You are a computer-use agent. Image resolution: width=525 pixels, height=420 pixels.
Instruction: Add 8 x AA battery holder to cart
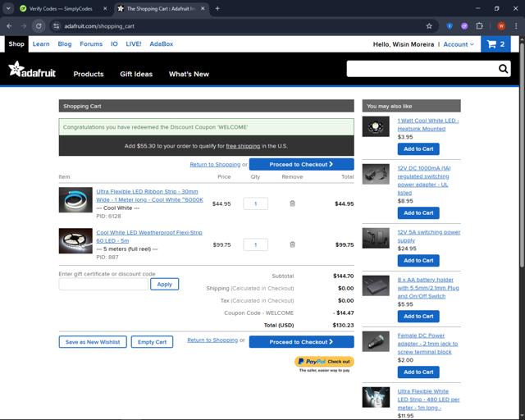pyautogui.click(x=418, y=316)
